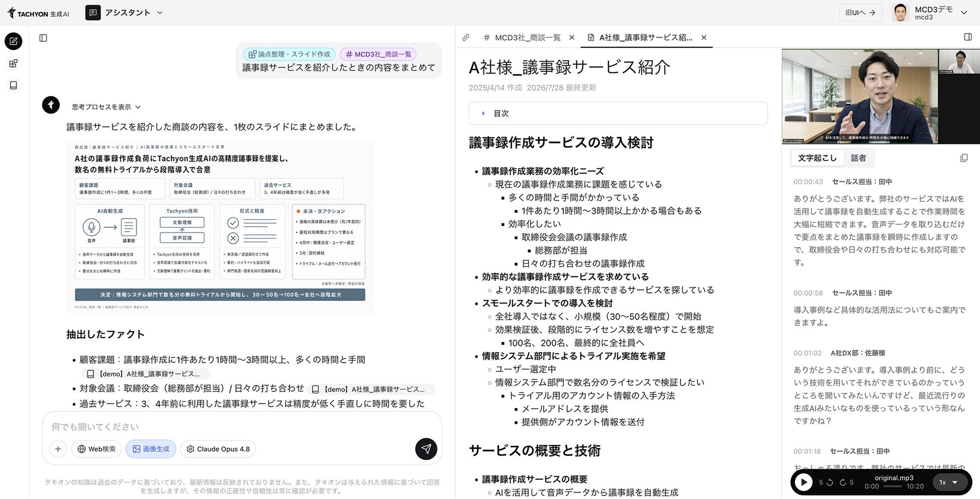Rewind the audio 5 seconds
The width and height of the screenshot is (980, 499).
(826, 482)
